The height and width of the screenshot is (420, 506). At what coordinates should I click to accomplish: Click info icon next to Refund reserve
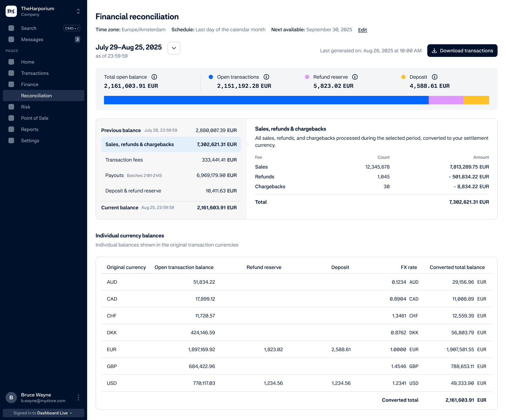[355, 77]
